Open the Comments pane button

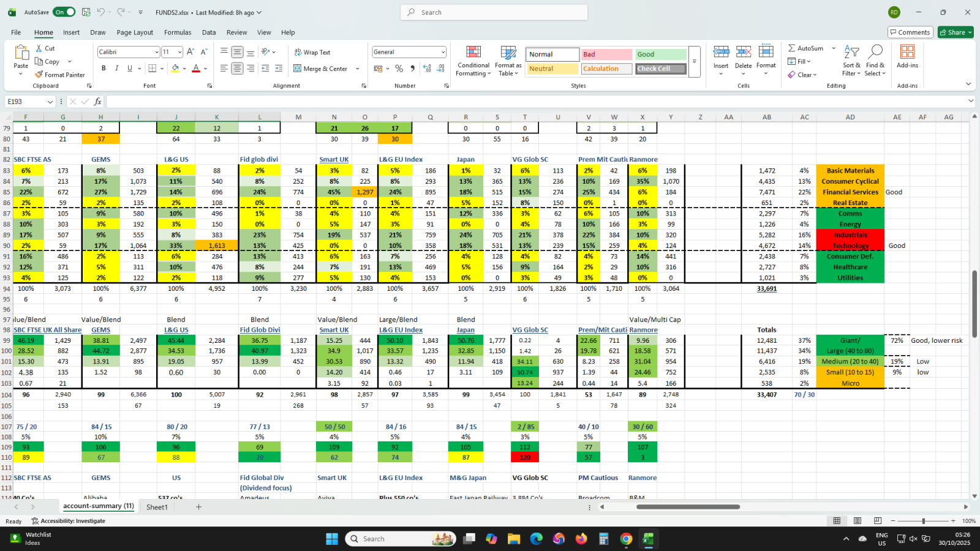point(910,32)
